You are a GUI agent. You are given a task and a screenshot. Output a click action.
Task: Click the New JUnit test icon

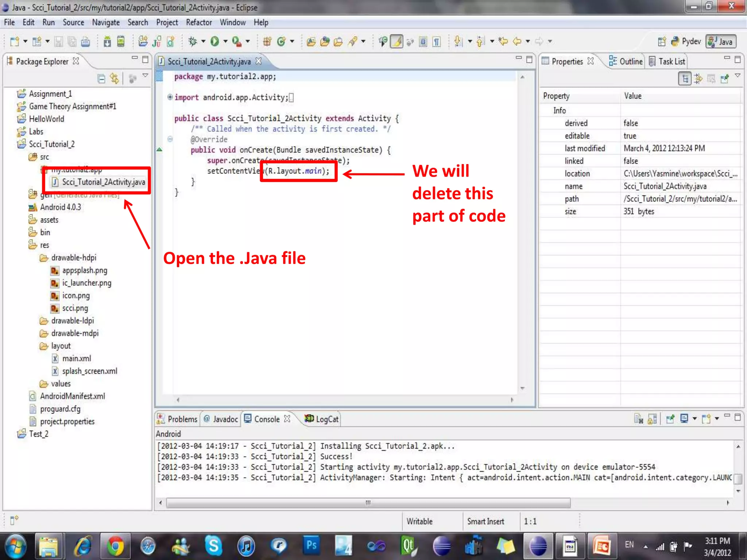pyautogui.click(x=157, y=42)
